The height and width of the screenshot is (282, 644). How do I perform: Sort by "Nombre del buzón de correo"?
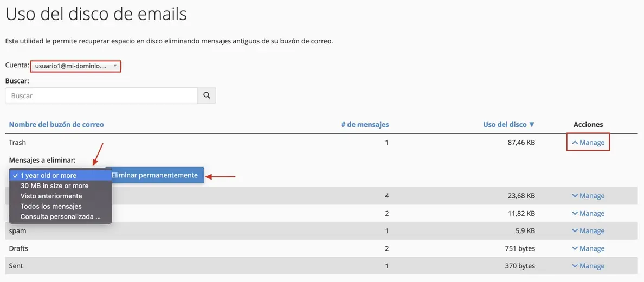point(56,125)
